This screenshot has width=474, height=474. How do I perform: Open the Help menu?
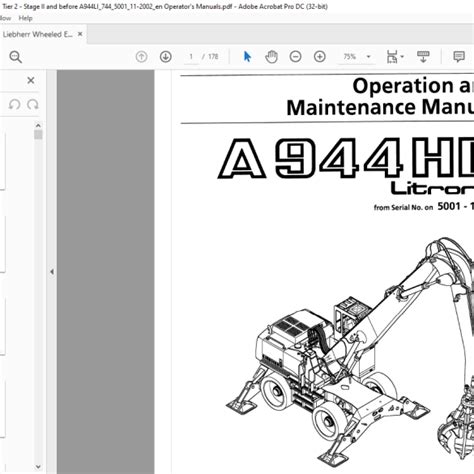click(x=25, y=18)
